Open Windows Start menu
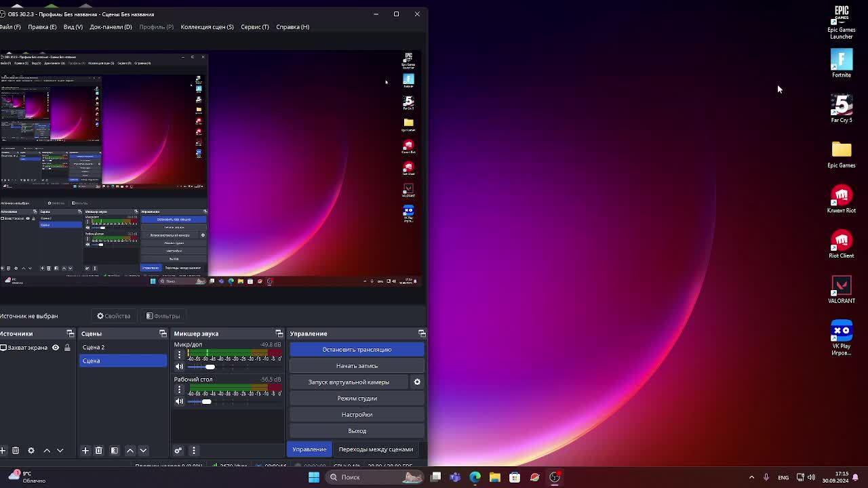Image resolution: width=868 pixels, height=488 pixels. click(313, 477)
